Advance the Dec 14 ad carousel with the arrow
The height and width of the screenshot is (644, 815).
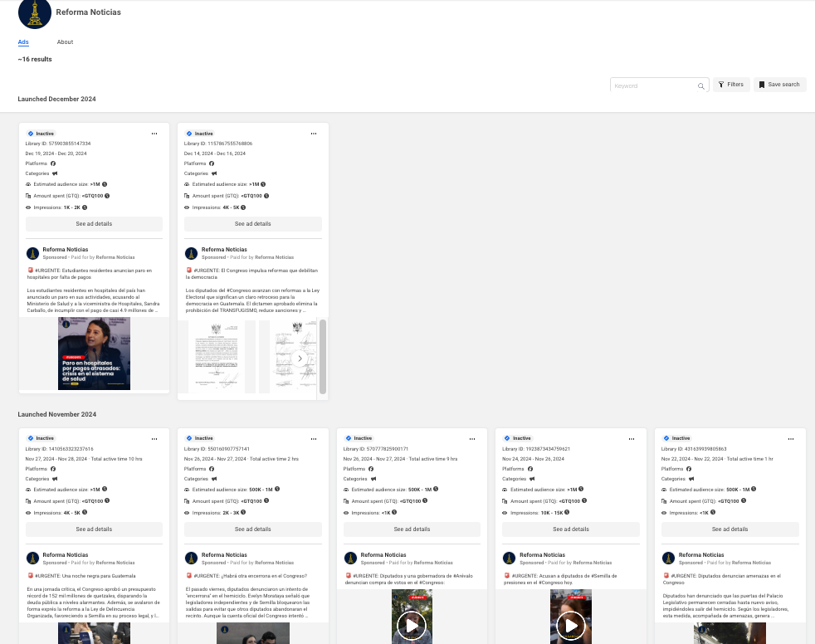click(300, 359)
